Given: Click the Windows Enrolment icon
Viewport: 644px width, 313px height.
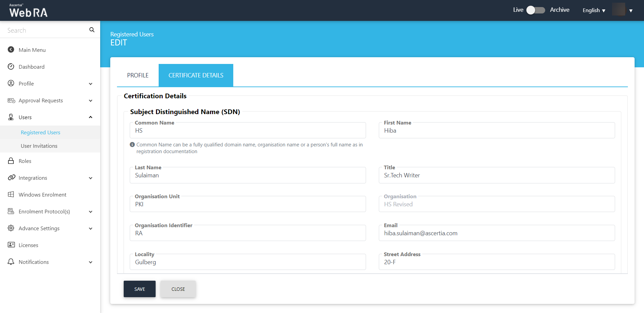Looking at the screenshot, I should 11,194.
